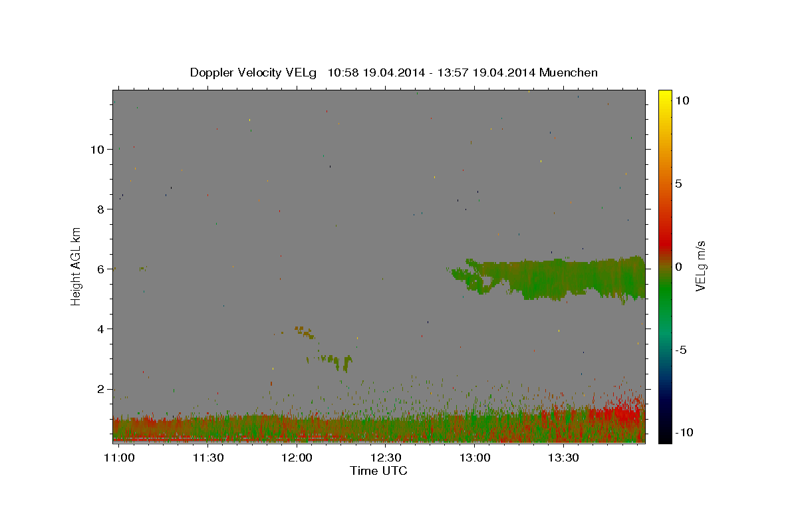Viewport: 798px width, 532px height.
Task: Click the 13:00 time tick label
Action: pos(475,458)
